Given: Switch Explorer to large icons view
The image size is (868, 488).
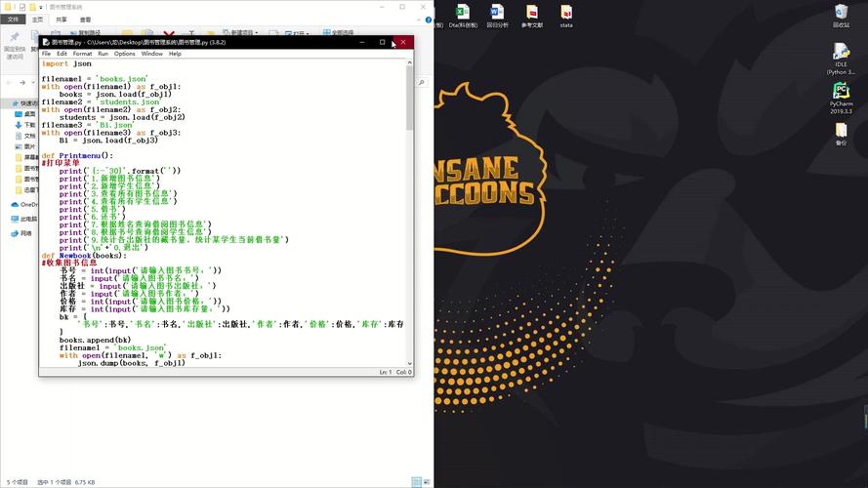Looking at the screenshot, I should 427,482.
